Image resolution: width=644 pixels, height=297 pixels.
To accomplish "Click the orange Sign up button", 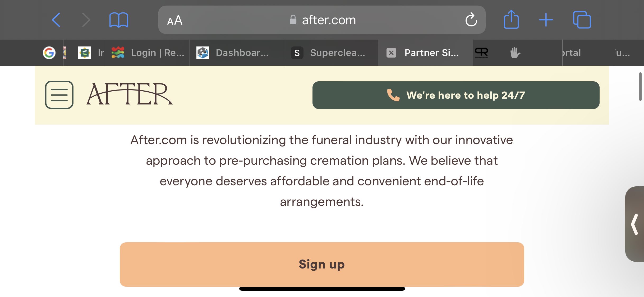I will [x=322, y=264].
